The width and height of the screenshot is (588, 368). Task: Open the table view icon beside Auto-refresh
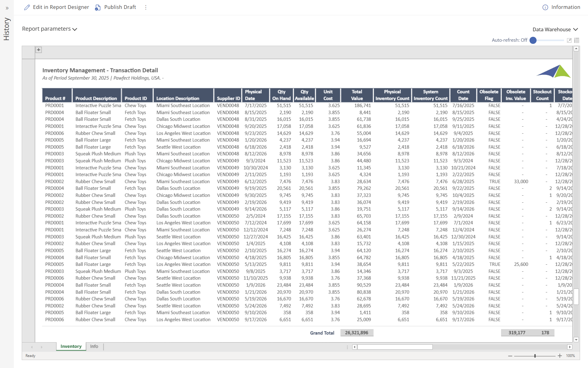coord(577,40)
